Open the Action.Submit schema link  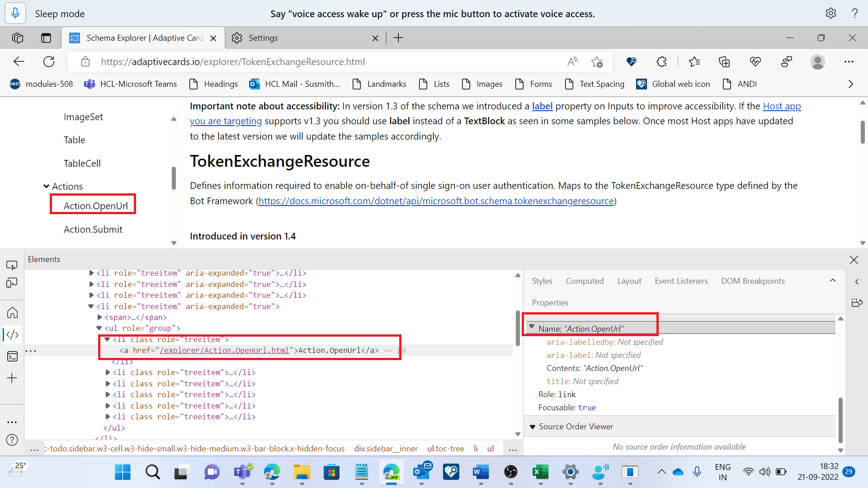[93, 229]
